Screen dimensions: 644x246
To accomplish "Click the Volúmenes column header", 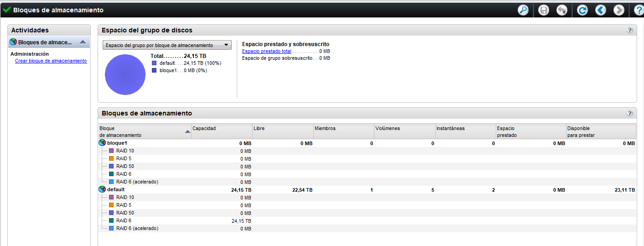I will click(405, 131).
